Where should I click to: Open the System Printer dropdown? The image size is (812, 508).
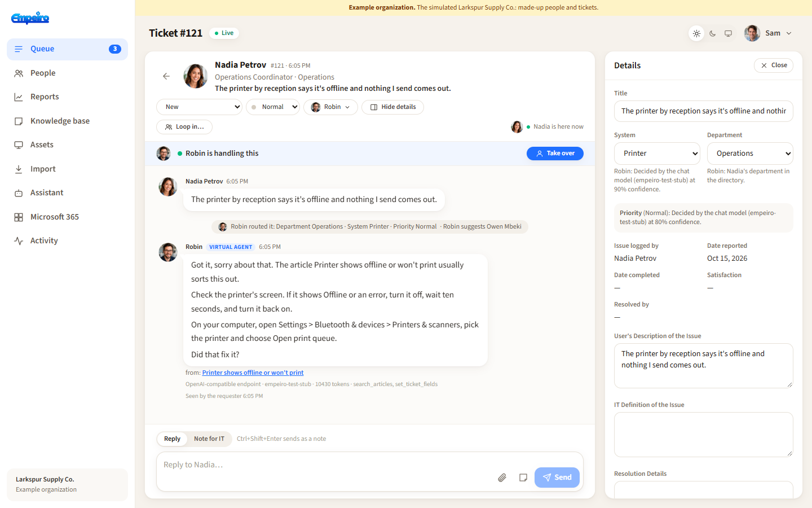coord(657,154)
